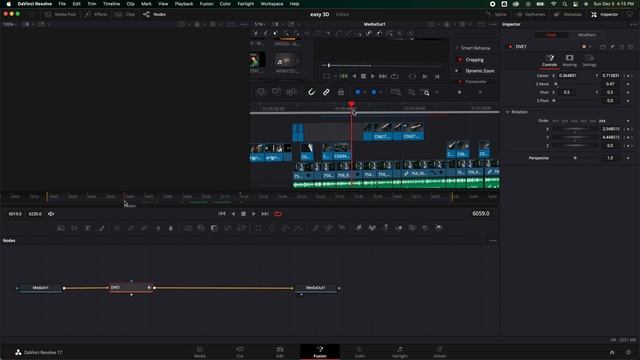The height and width of the screenshot is (360, 640).
Task: Open the Spline editor panel
Action: (496, 14)
